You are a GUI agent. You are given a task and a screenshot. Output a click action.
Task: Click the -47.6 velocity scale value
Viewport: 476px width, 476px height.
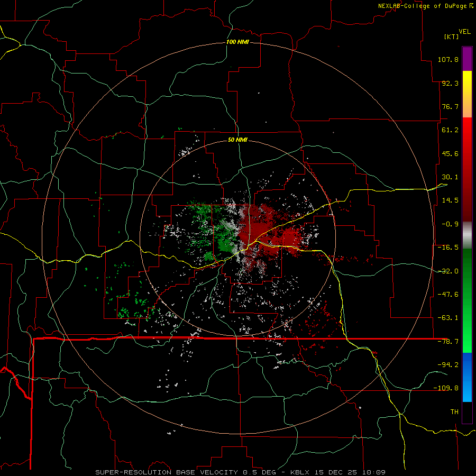(x=448, y=295)
